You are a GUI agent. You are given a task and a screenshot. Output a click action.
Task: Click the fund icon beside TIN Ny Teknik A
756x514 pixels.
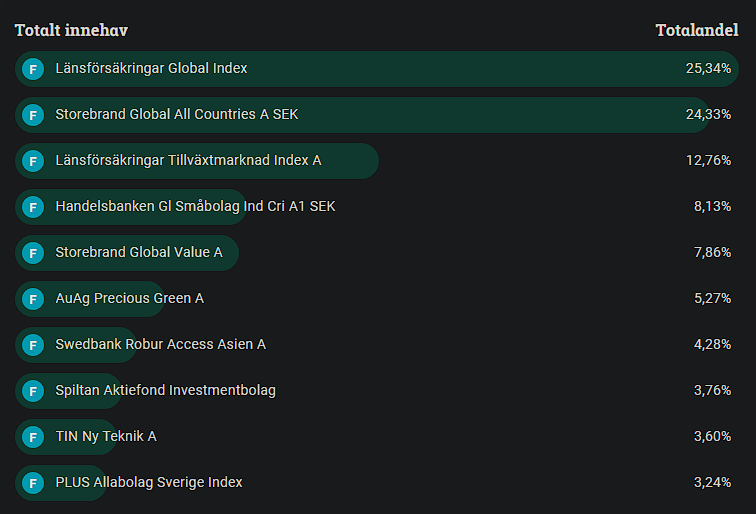click(33, 437)
